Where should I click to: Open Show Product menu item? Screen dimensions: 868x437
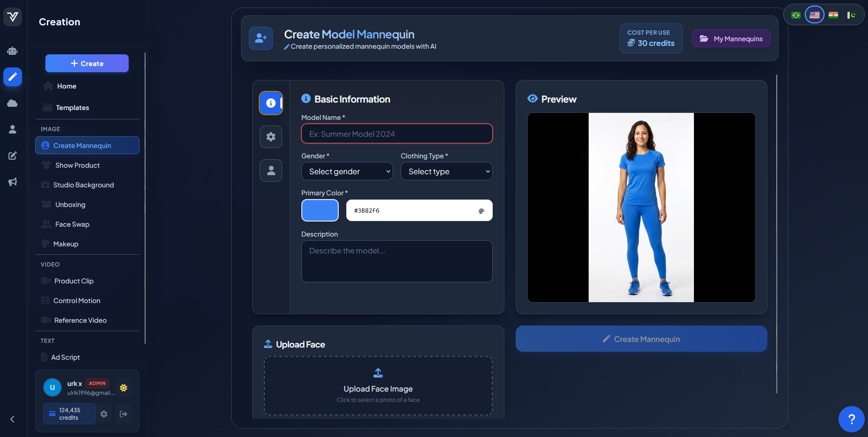[x=87, y=165]
